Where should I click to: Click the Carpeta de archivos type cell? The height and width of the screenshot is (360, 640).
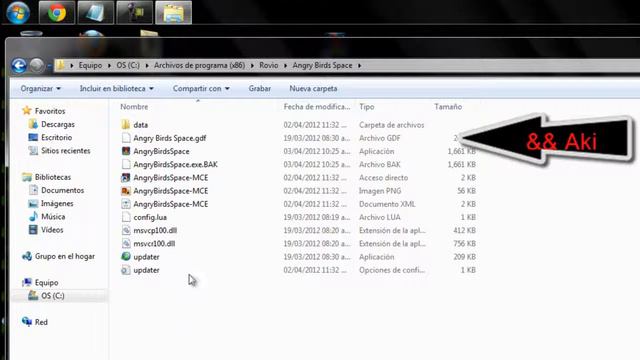(x=391, y=125)
